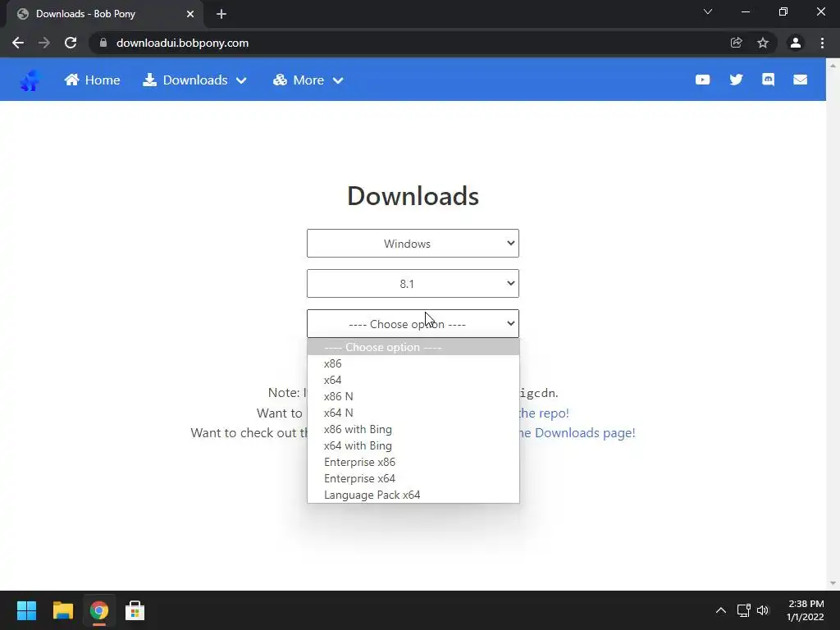Click the email envelope icon
Viewport: 840px width, 630px height.
click(x=800, y=80)
